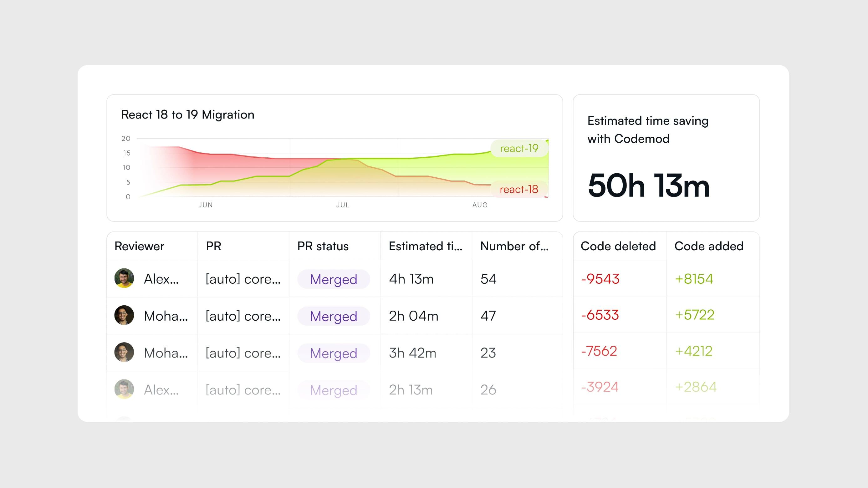The height and width of the screenshot is (488, 868).
Task: Select the react-19 chart legend label
Action: pyautogui.click(x=519, y=148)
